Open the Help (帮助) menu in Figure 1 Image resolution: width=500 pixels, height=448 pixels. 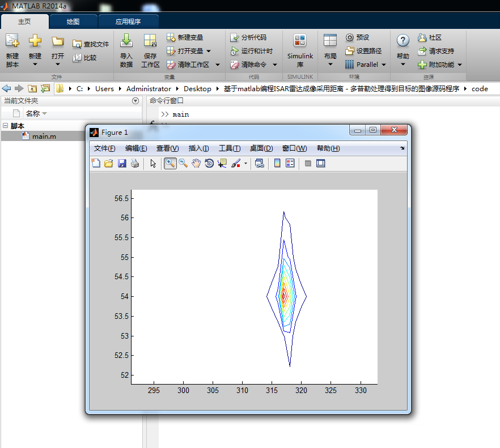click(328, 148)
